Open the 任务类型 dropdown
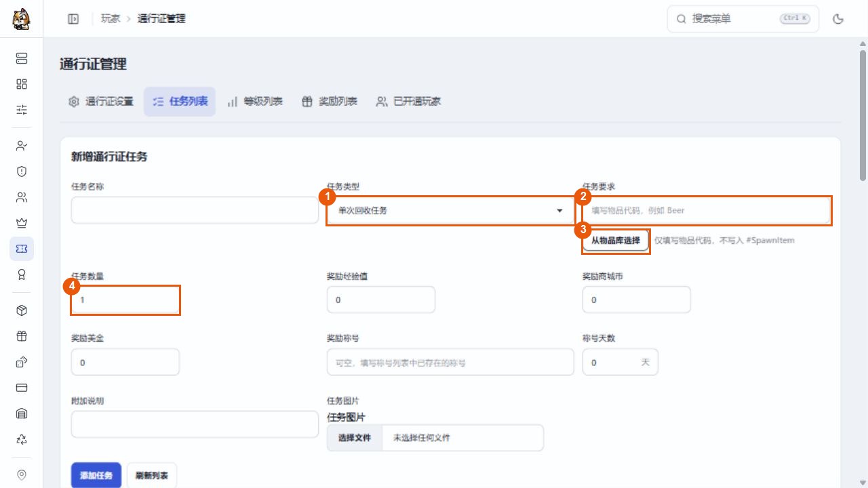This screenshot has width=868, height=488. tap(451, 211)
